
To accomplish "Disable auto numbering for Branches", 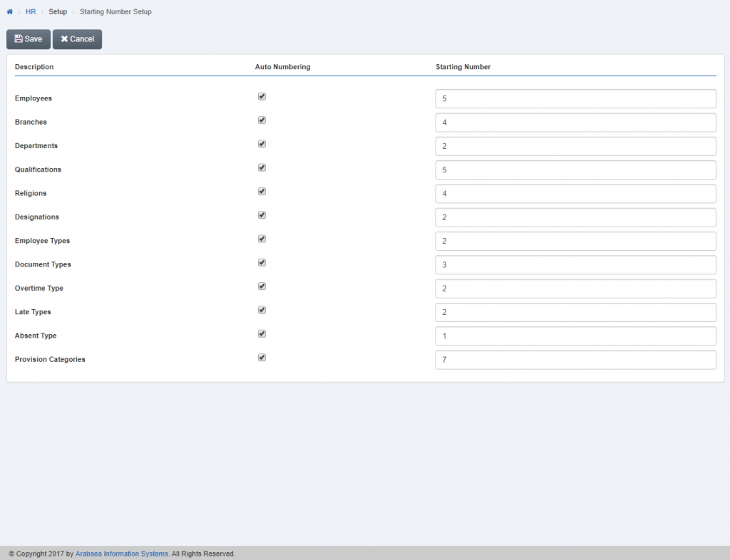I will click(x=262, y=120).
